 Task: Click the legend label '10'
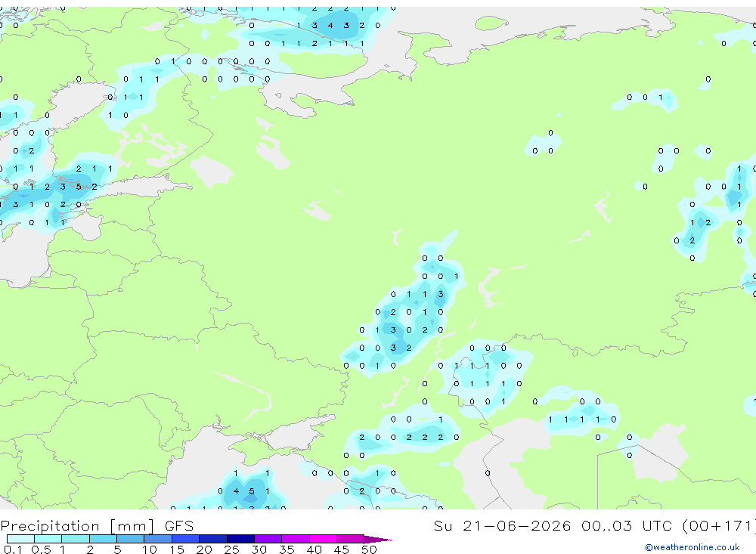tap(149, 549)
